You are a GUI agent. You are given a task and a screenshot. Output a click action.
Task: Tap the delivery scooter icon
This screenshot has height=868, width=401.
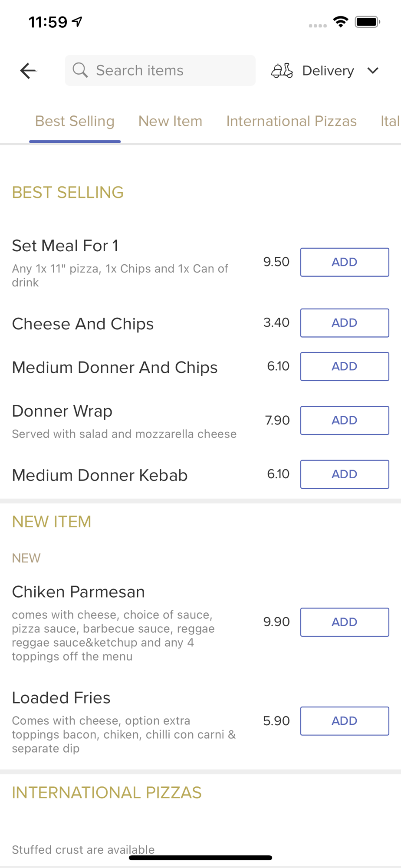coord(282,70)
